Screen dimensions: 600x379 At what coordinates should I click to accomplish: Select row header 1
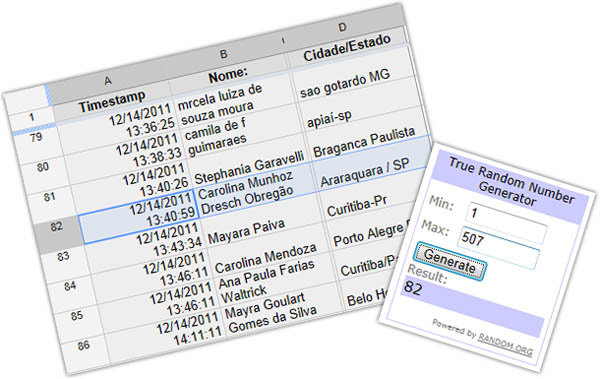tap(31, 117)
